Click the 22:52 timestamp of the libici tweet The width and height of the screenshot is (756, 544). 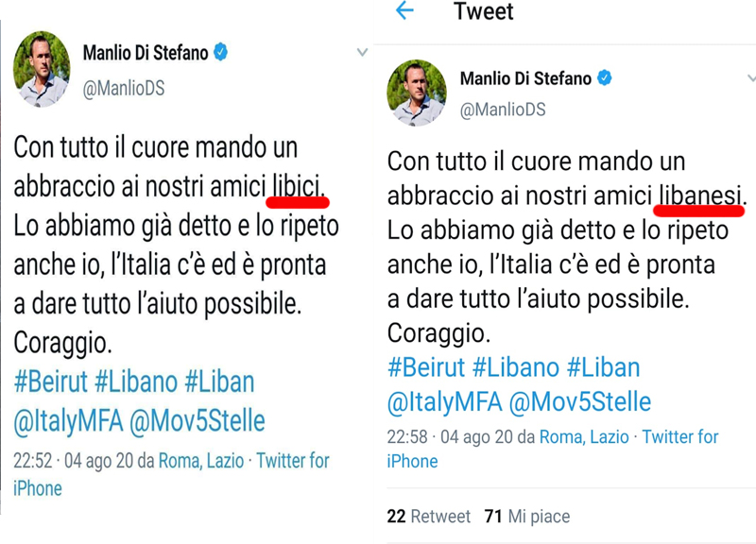(32, 462)
